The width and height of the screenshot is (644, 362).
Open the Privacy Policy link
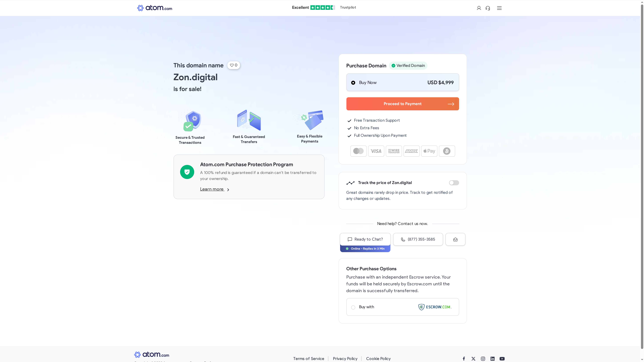pos(345,358)
